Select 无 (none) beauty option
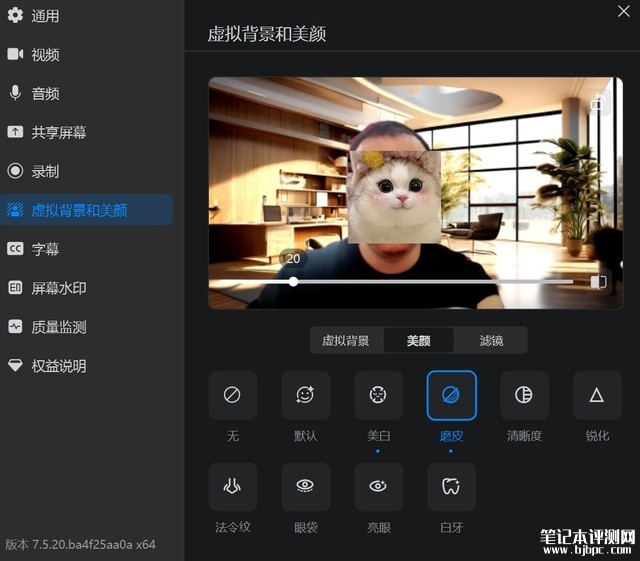The width and height of the screenshot is (640, 561). click(233, 395)
